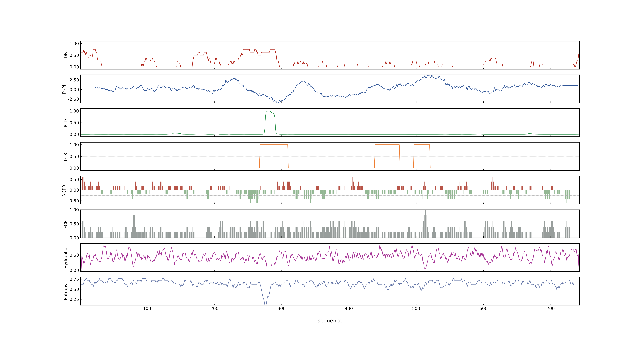Click the 0.00 tick of the Pi-Pi panel

74,90
